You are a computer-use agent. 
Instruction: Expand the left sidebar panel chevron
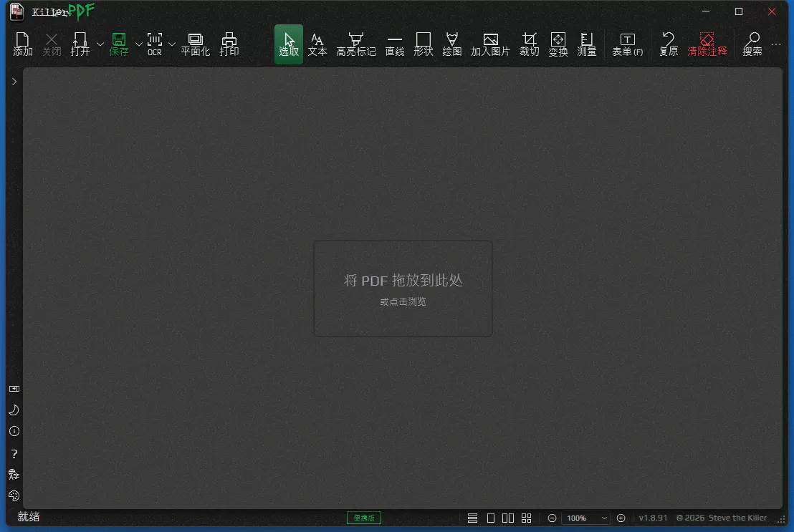tap(14, 82)
